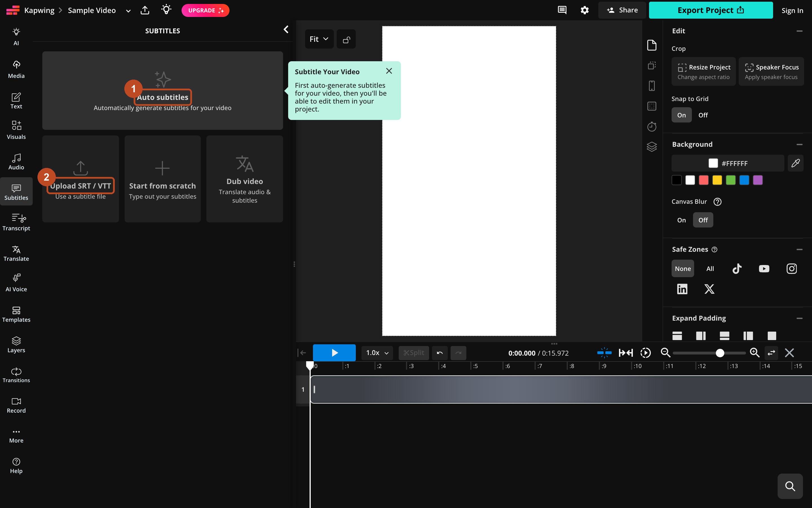Show the Instagram safe zone
Viewport: 812px width, 508px height.
[791, 268]
